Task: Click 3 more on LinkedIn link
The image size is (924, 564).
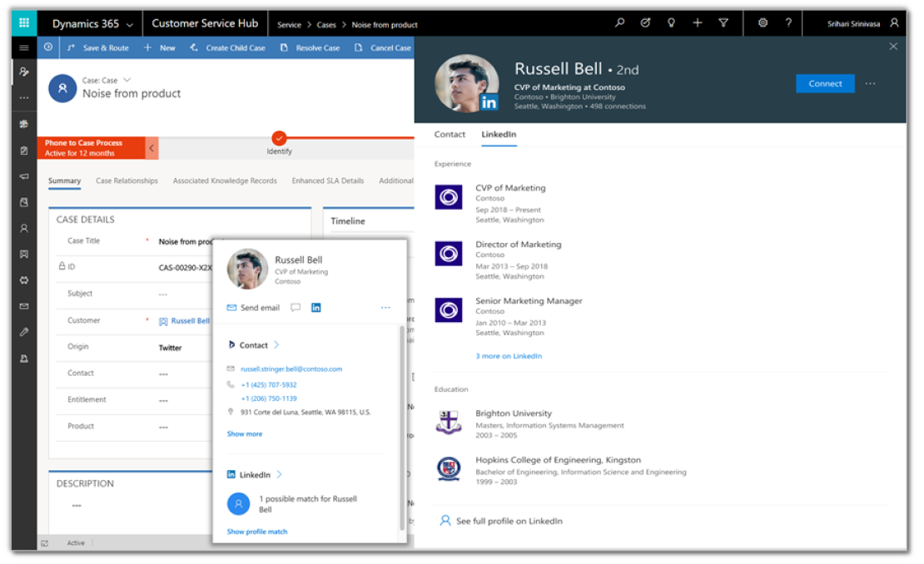Action: (x=509, y=356)
